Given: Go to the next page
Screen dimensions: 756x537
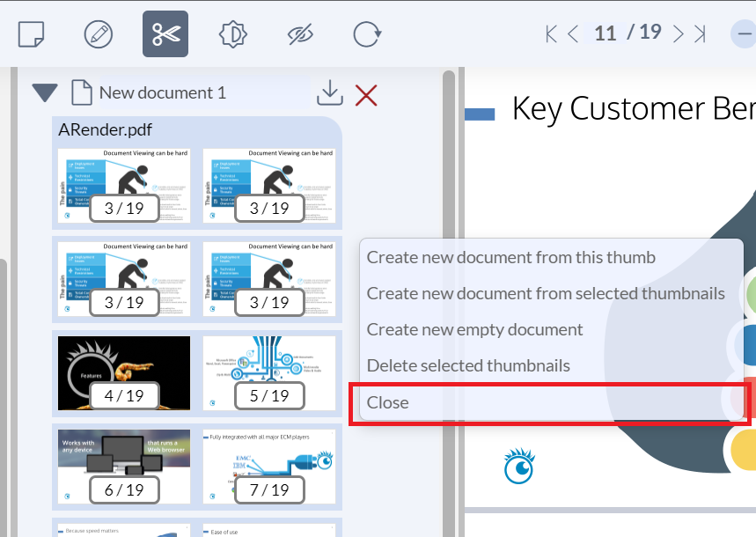Looking at the screenshot, I should 678,33.
